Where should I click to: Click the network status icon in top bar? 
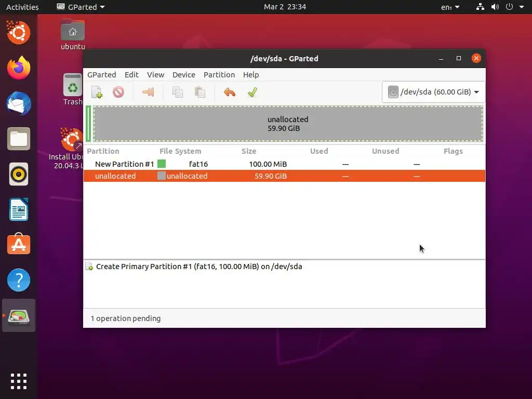coord(480,7)
